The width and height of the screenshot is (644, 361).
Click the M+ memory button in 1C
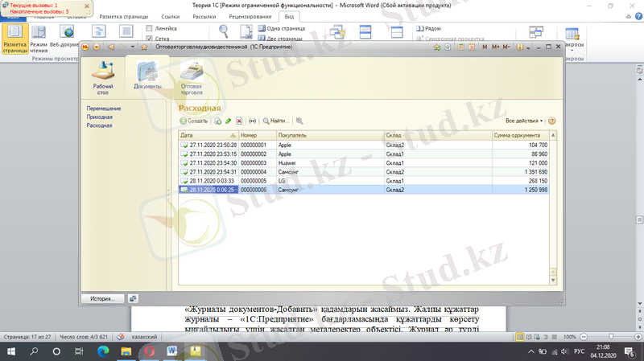pos(496,47)
